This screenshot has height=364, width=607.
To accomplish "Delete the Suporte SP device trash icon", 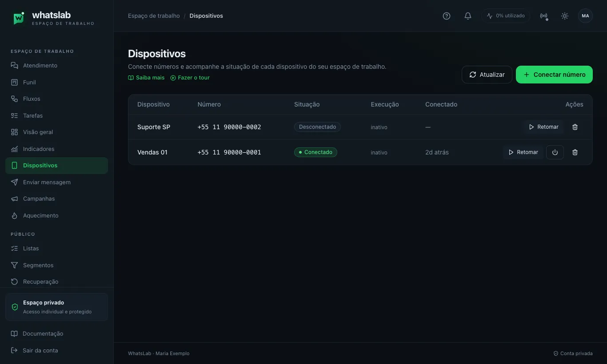I will 575,127.
